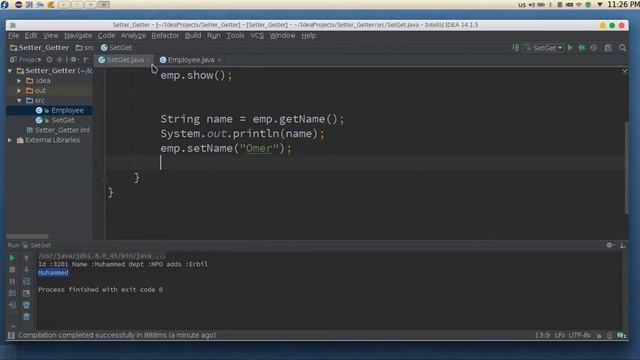Pause output in the Run panel
Viewport: 640px width, 360px height.
coord(12,281)
